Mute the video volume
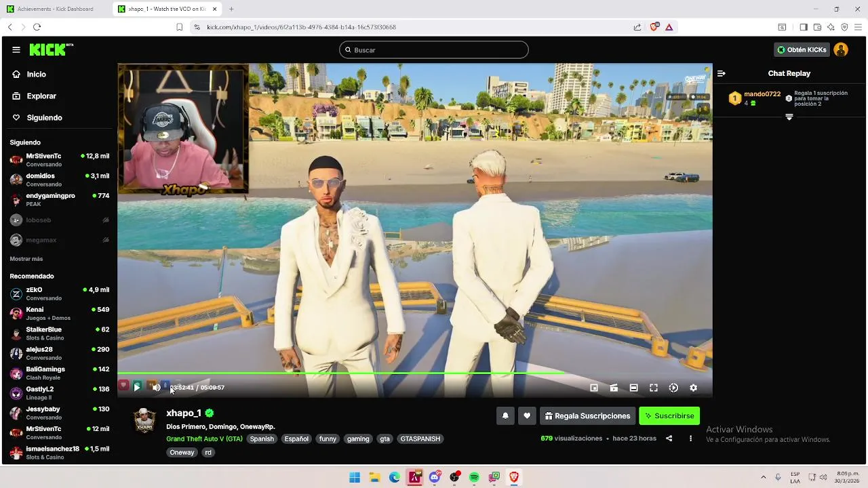868x488 pixels. pos(156,388)
